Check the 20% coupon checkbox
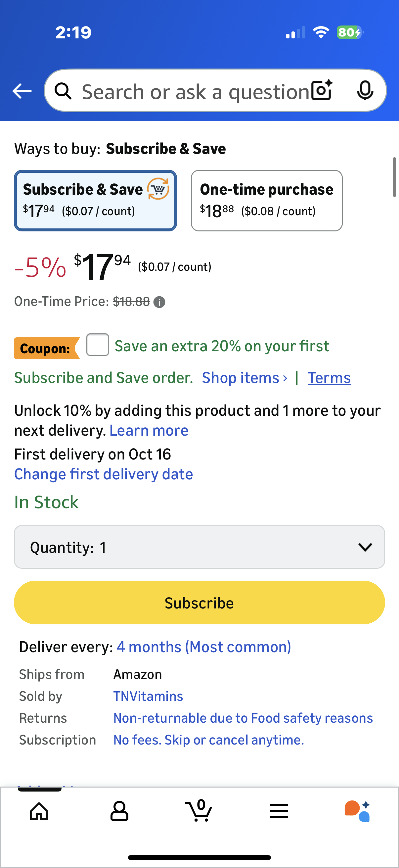This screenshot has height=868, width=399. tap(98, 345)
